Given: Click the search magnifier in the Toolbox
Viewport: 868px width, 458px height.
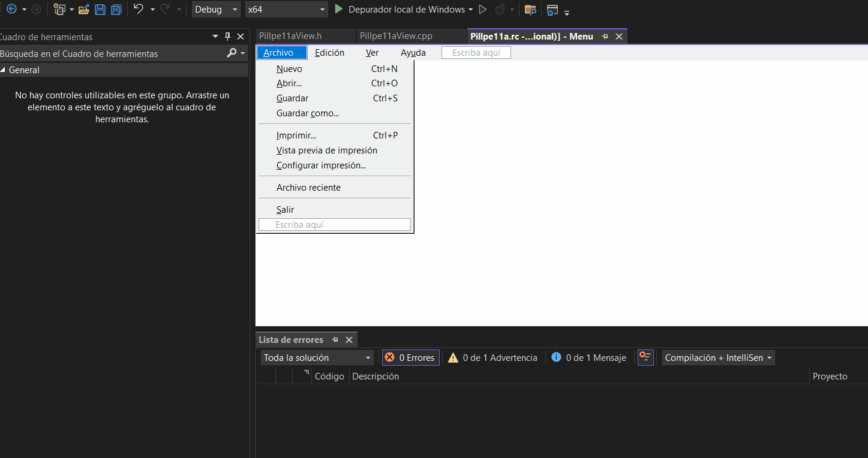Looking at the screenshot, I should point(231,53).
